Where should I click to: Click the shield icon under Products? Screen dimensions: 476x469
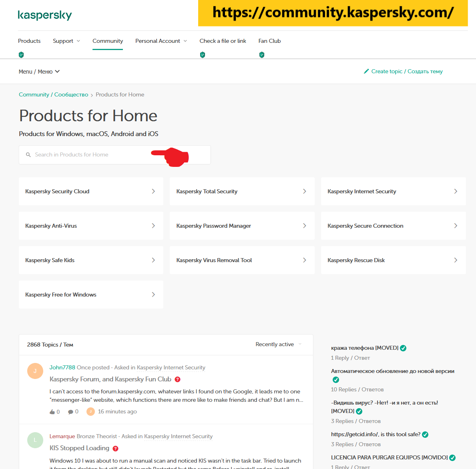[21, 55]
